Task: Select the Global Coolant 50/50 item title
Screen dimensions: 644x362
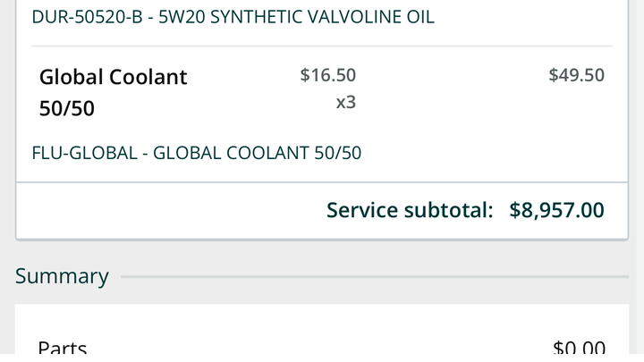Action: tap(114, 77)
